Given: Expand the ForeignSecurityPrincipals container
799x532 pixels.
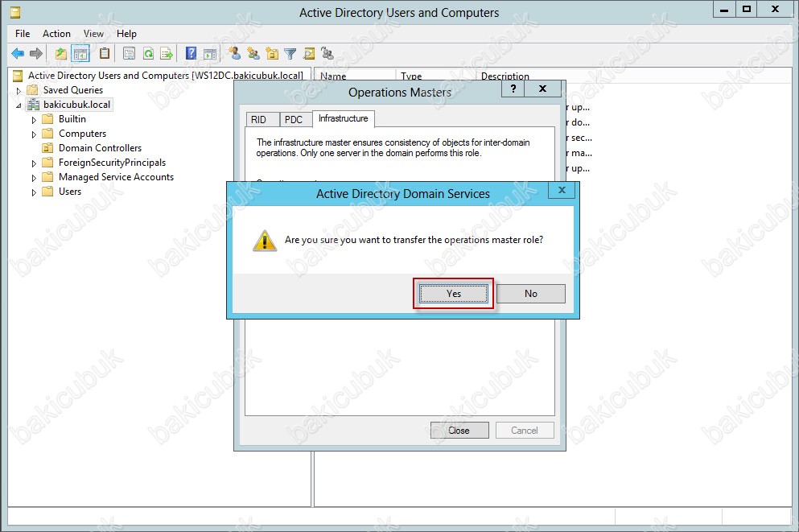Looking at the screenshot, I should [34, 163].
